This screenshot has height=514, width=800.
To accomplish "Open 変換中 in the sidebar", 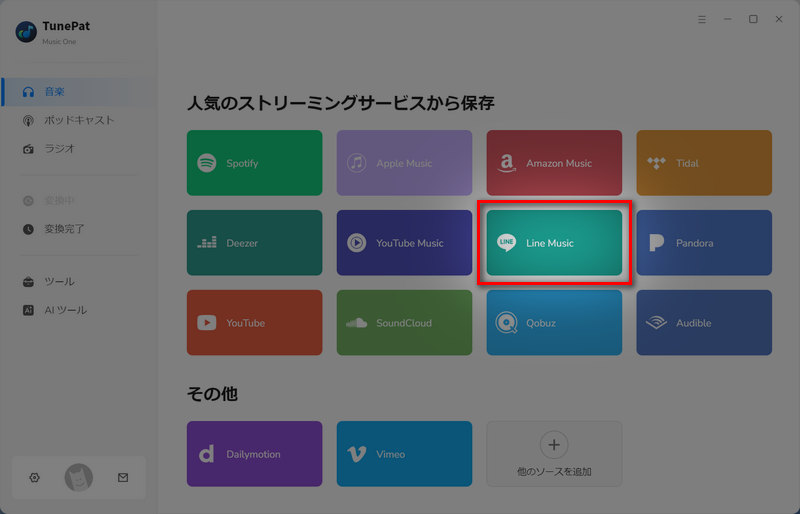I will click(79, 201).
